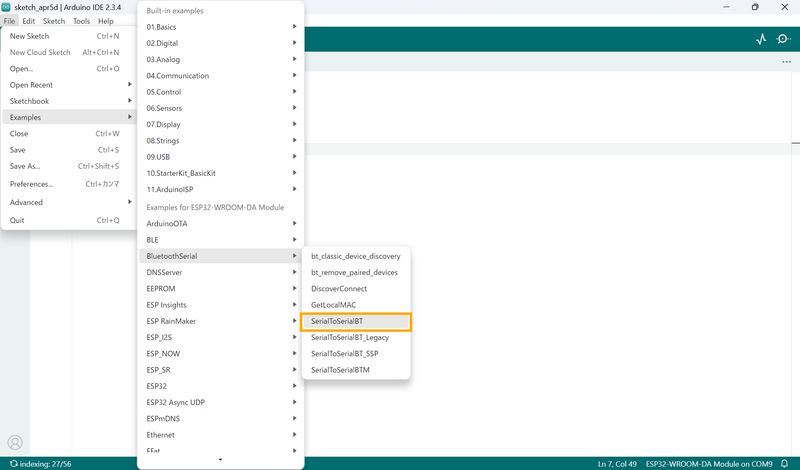Expand 02.Digital examples
This screenshot has height=470, width=800.
coord(220,43)
